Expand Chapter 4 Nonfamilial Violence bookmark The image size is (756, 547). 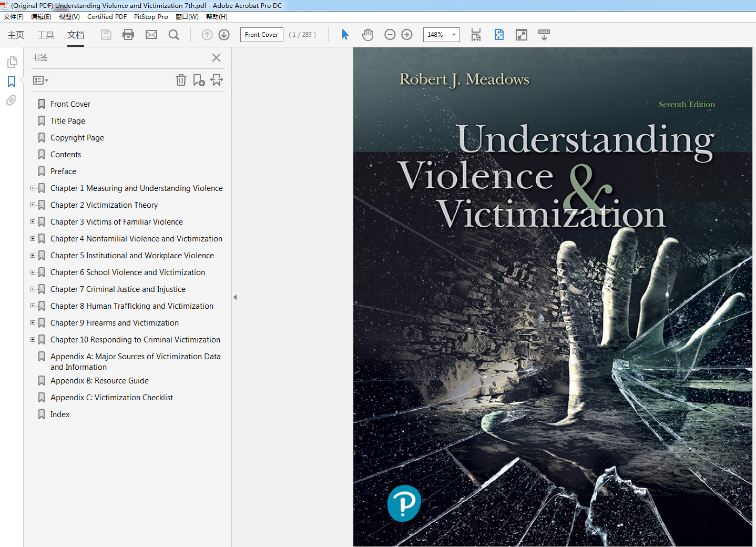tap(33, 238)
